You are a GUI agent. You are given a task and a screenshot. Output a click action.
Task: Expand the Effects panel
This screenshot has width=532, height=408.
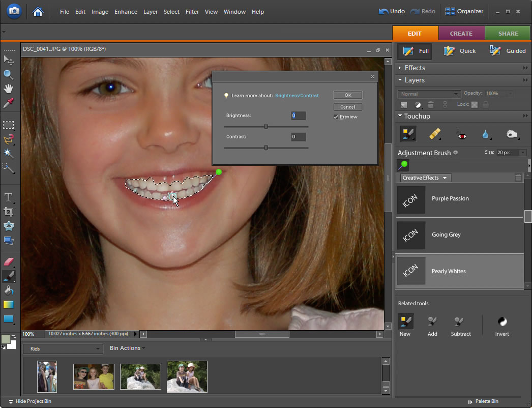400,68
